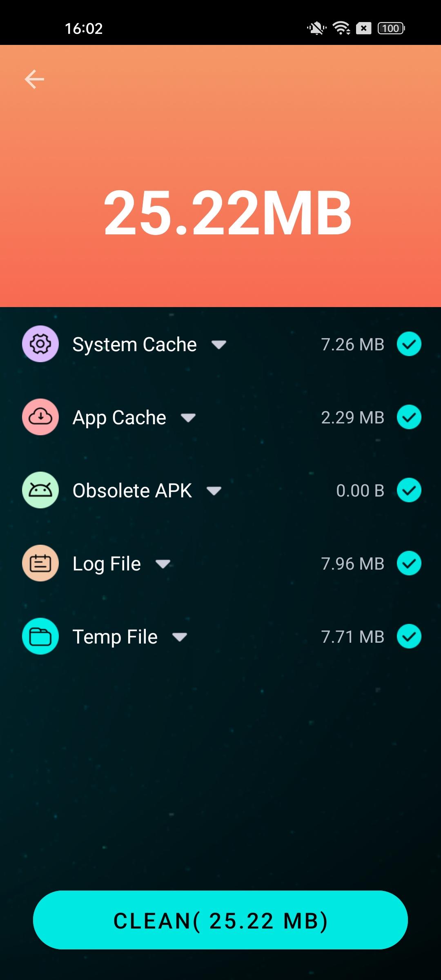The height and width of the screenshot is (980, 441).
Task: Expand the Log File dropdown arrow
Action: [x=163, y=564]
